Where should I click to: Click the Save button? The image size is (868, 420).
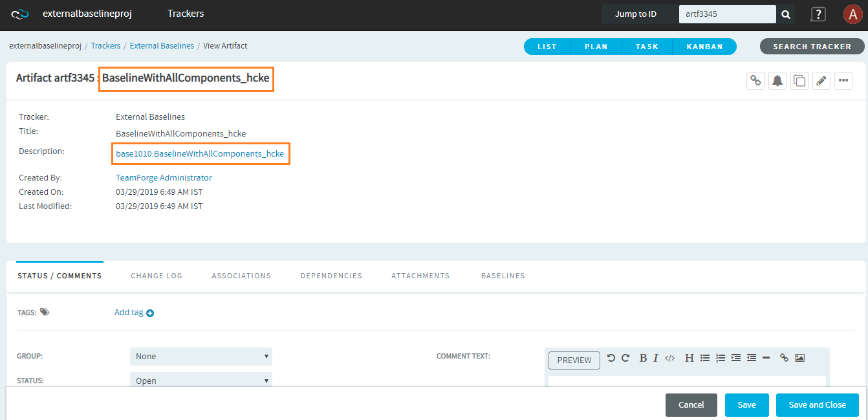point(746,405)
